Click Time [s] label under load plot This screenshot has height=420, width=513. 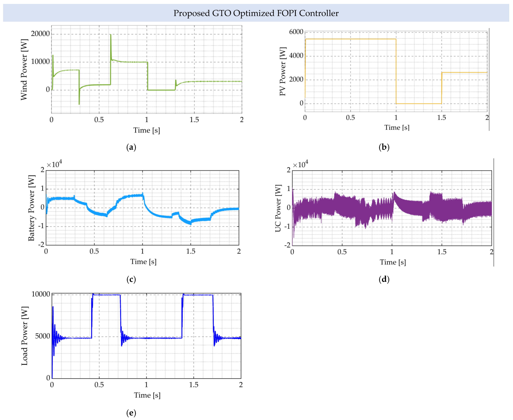147,395
